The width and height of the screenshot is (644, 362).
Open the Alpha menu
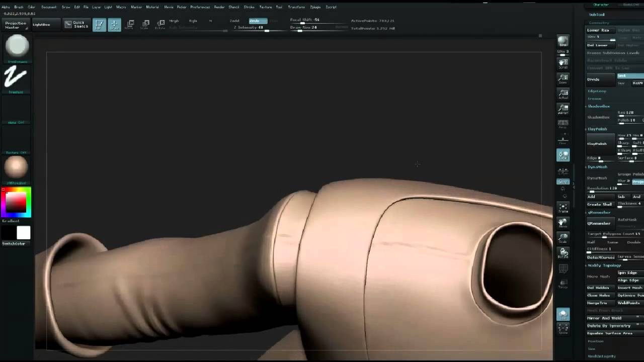pos(6,7)
